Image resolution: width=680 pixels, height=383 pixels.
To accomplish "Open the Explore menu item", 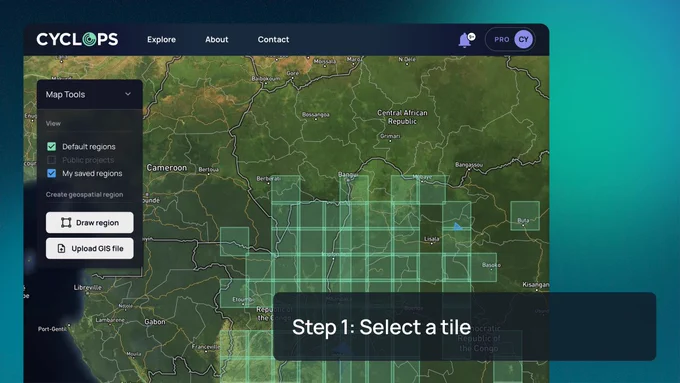I will [x=161, y=39].
